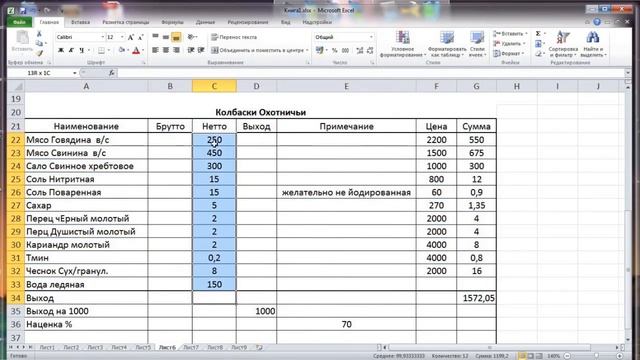The width and height of the screenshot is (640, 360).
Task: Switch to Формулы ribbon tab
Action: click(x=172, y=22)
